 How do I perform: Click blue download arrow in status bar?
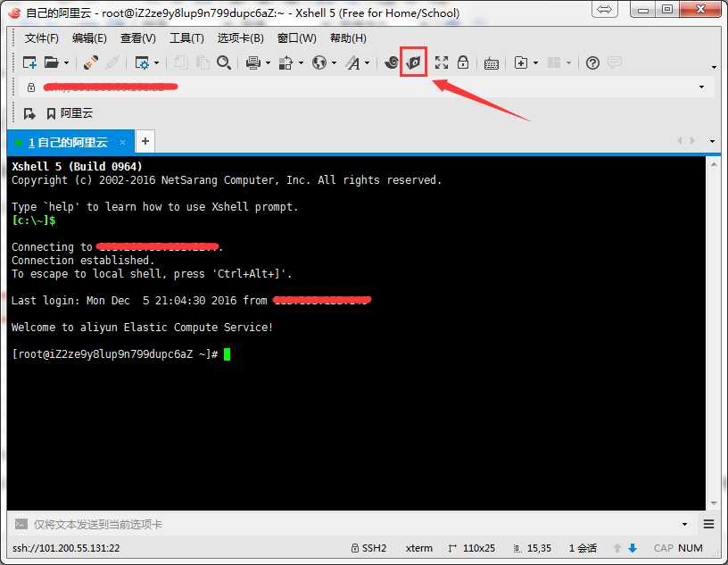tap(633, 548)
